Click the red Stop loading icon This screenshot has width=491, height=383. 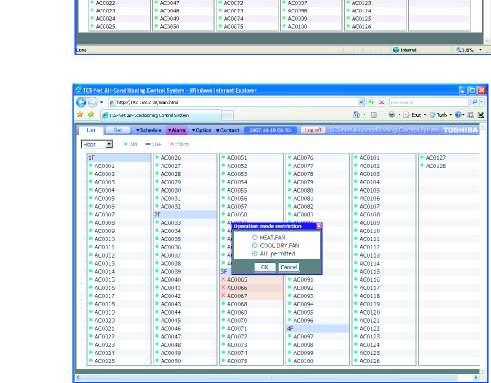coord(381,102)
